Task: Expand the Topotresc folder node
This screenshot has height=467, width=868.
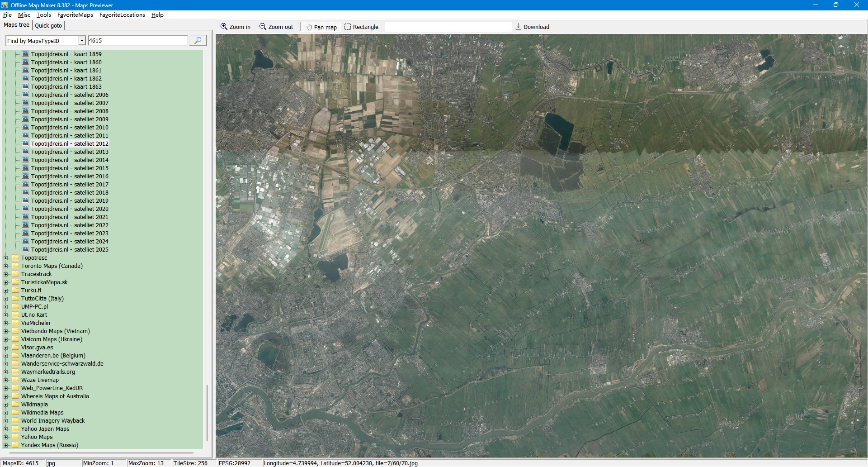Action: 6,258
